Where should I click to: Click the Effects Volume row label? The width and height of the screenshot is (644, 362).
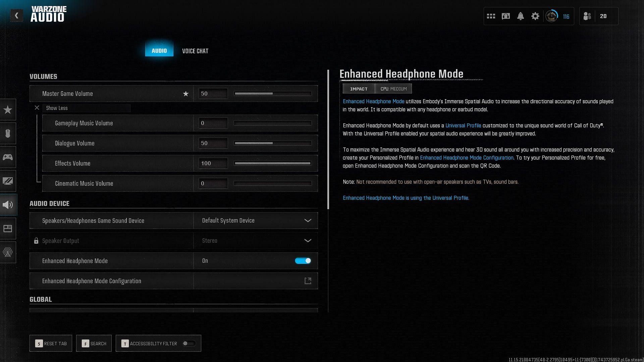point(72,163)
